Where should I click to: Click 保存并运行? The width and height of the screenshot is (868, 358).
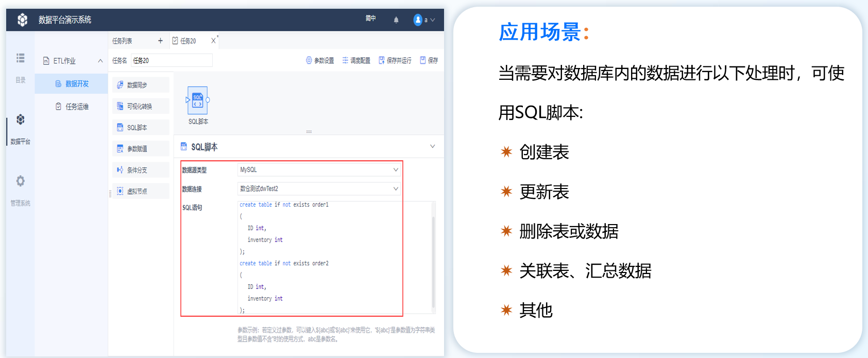click(395, 60)
